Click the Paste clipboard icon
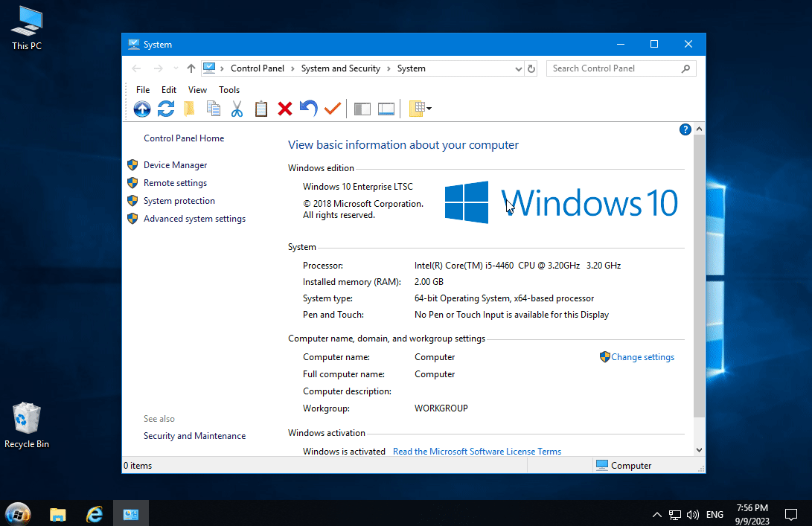 [x=261, y=109]
